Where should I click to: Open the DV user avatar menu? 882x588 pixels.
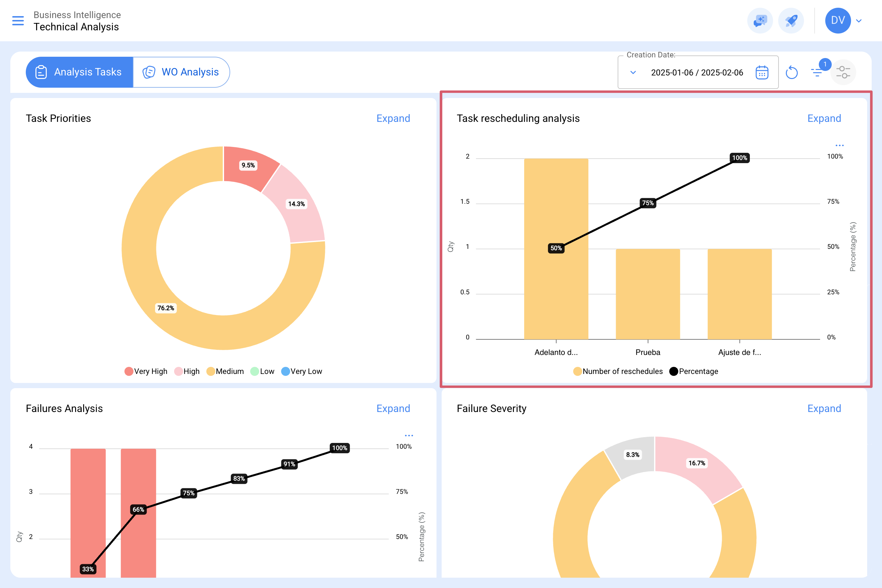(x=838, y=21)
